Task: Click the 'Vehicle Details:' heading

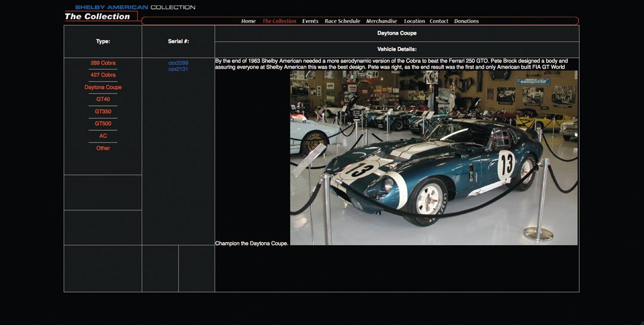Action: pos(397,49)
